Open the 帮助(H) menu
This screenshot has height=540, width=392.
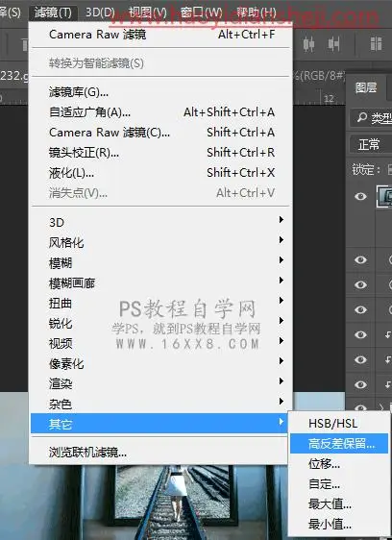coord(256,12)
